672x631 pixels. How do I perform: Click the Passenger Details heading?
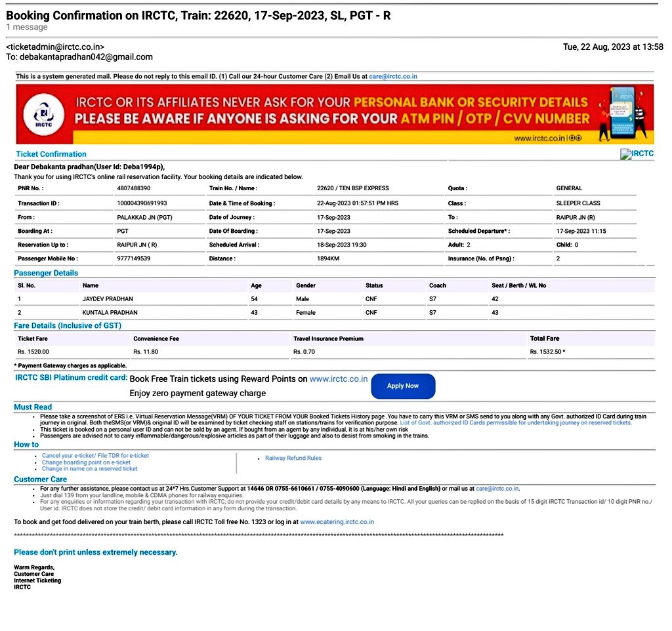click(x=46, y=274)
